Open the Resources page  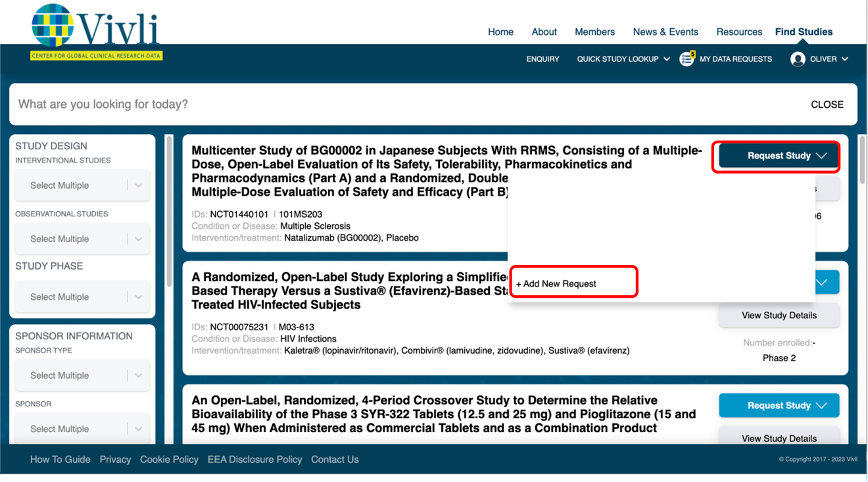pos(739,32)
